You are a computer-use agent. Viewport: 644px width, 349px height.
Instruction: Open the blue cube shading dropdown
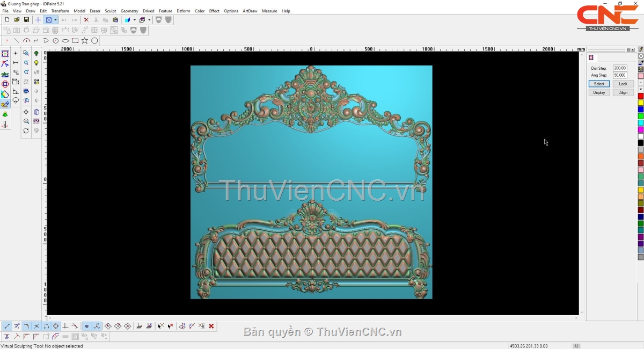pos(134,20)
